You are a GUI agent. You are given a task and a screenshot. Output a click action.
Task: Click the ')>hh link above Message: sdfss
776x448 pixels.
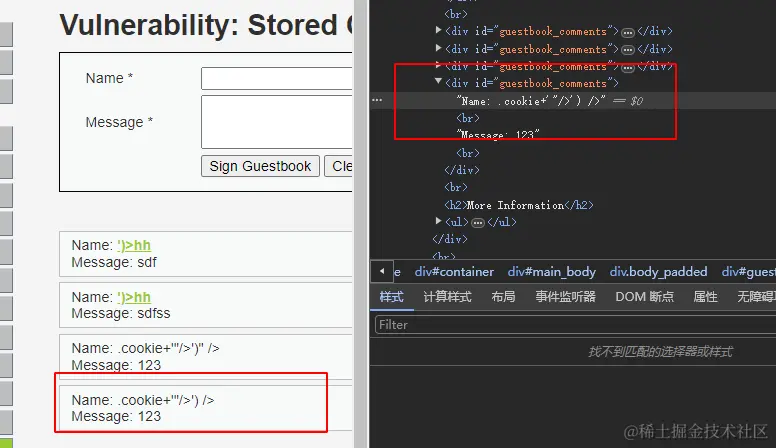point(134,297)
